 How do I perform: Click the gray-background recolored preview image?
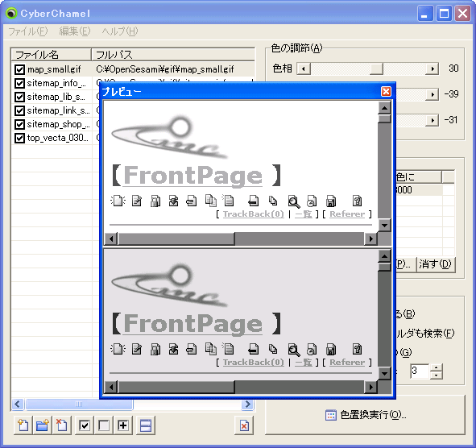pos(241,315)
